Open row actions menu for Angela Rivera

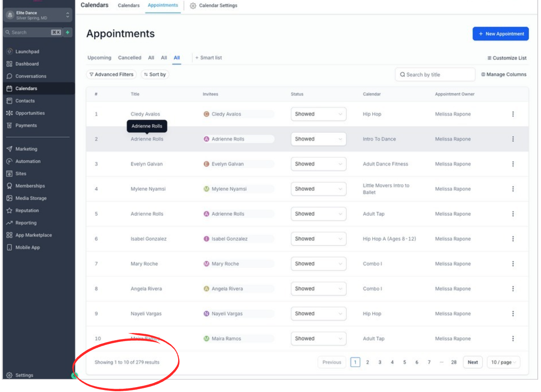tap(513, 288)
